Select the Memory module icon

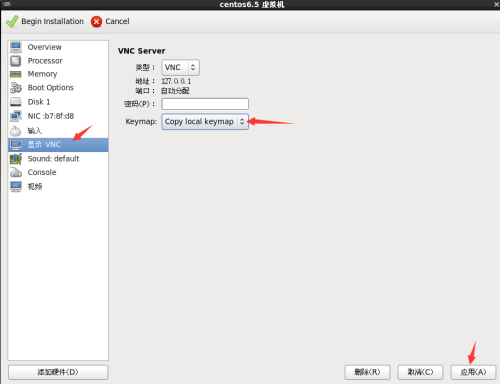16,74
